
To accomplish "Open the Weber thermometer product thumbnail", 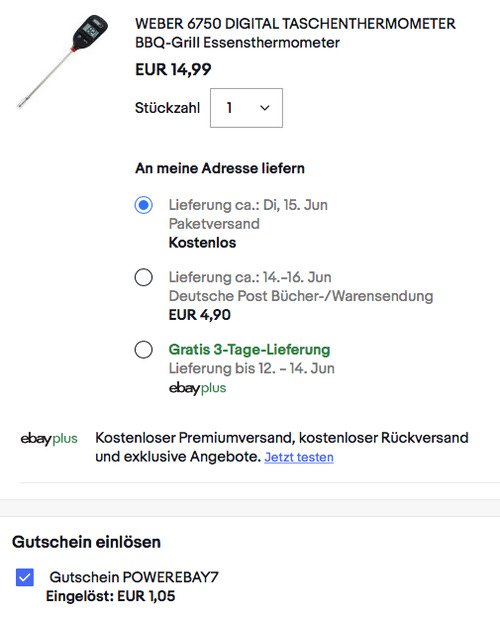I will 63,61.
